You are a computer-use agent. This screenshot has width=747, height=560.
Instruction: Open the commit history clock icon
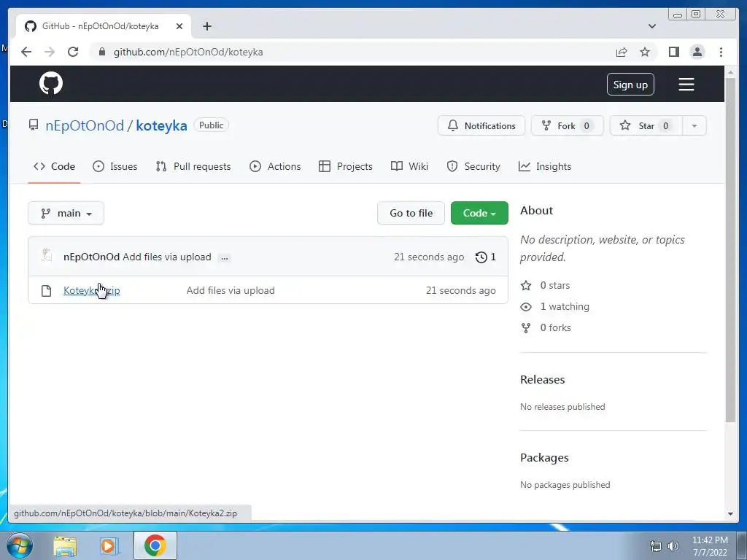(x=481, y=257)
